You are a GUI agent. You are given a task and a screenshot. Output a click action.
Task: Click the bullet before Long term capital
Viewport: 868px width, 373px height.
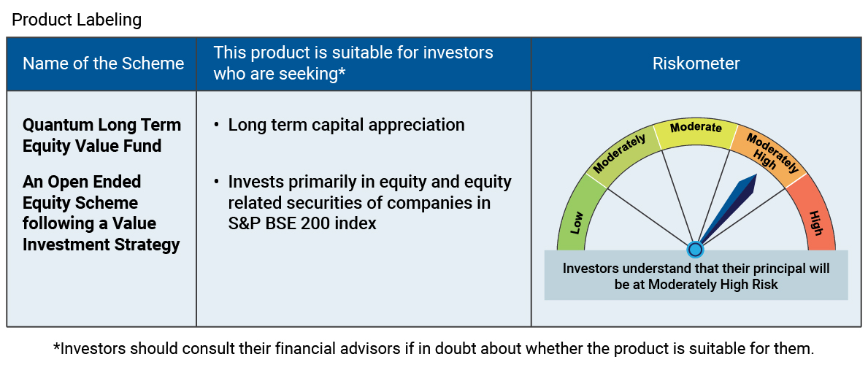click(x=216, y=126)
